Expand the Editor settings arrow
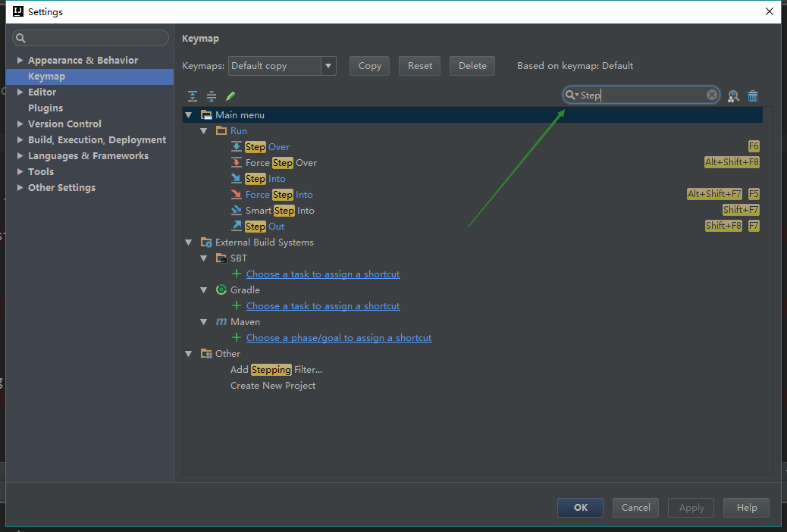Image resolution: width=787 pixels, height=532 pixels. [x=20, y=92]
